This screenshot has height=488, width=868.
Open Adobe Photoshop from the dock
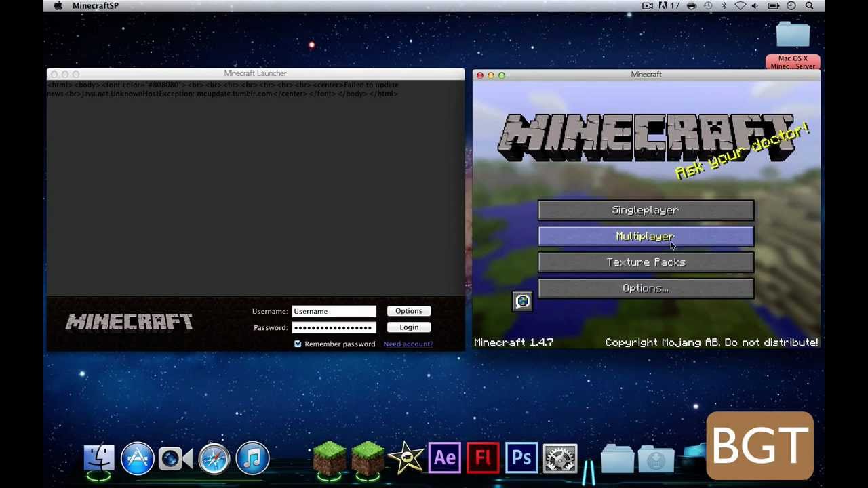pos(521,458)
